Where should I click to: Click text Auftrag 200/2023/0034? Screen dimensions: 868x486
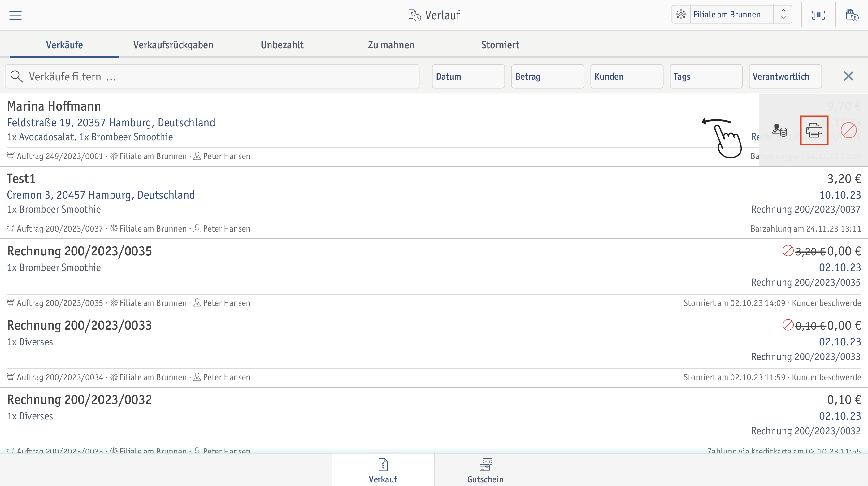(x=60, y=377)
